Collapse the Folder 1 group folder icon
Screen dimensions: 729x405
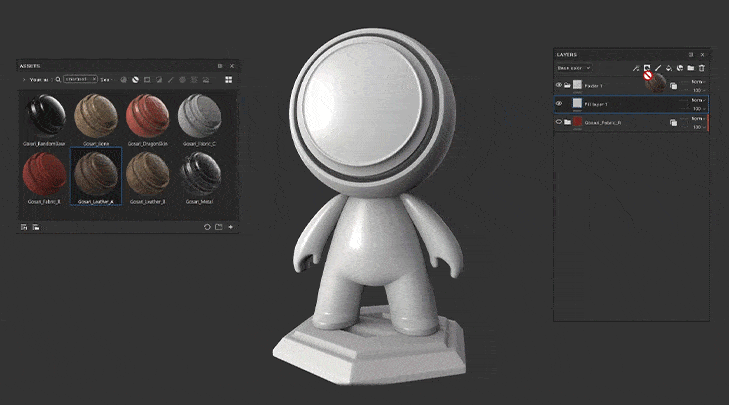[x=568, y=86]
